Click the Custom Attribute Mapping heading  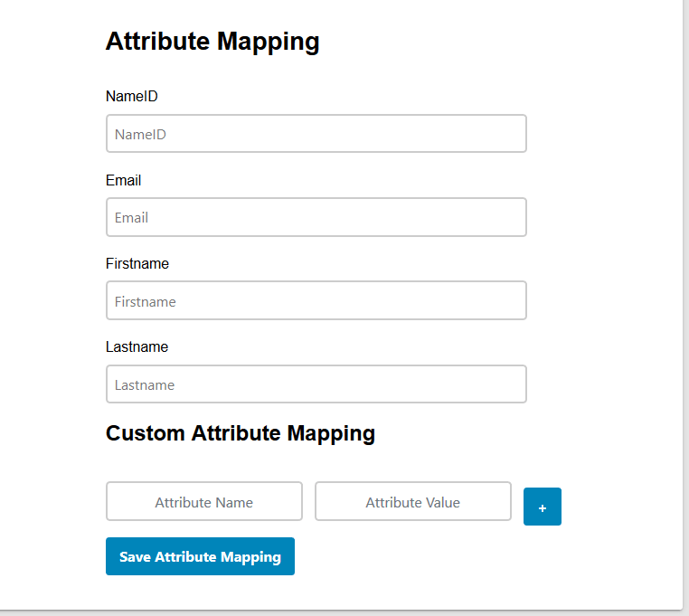click(241, 433)
